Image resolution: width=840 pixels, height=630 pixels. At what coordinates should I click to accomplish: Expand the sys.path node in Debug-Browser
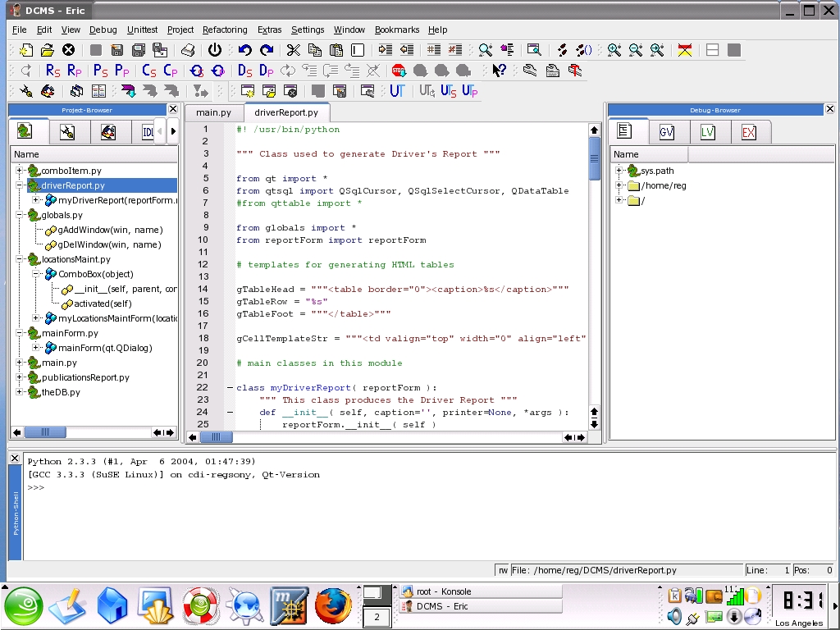pyautogui.click(x=619, y=171)
